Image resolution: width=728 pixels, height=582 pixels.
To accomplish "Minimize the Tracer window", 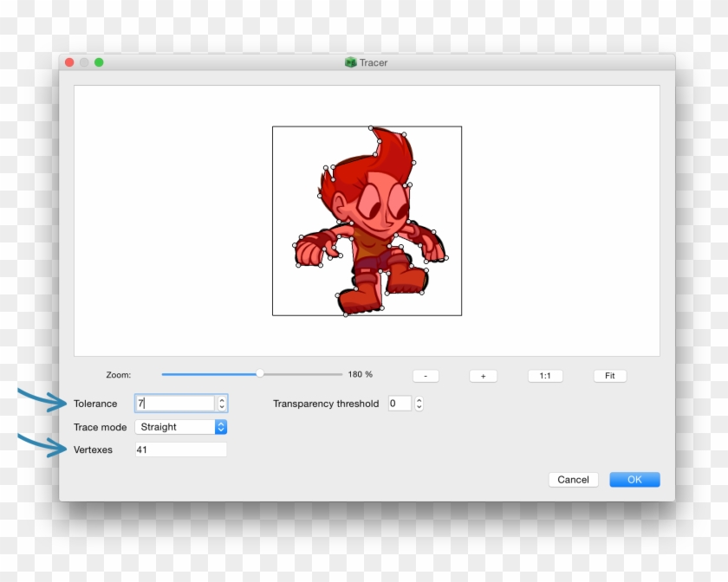I will pos(84,62).
